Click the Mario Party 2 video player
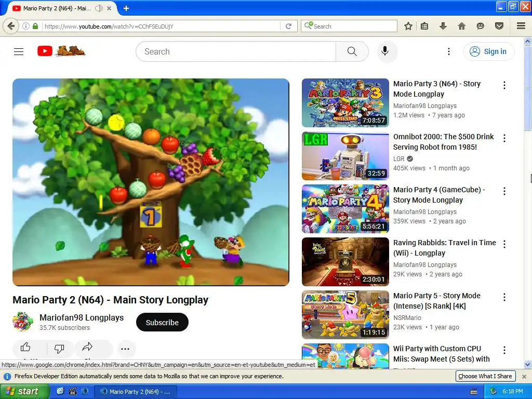 tap(151, 182)
